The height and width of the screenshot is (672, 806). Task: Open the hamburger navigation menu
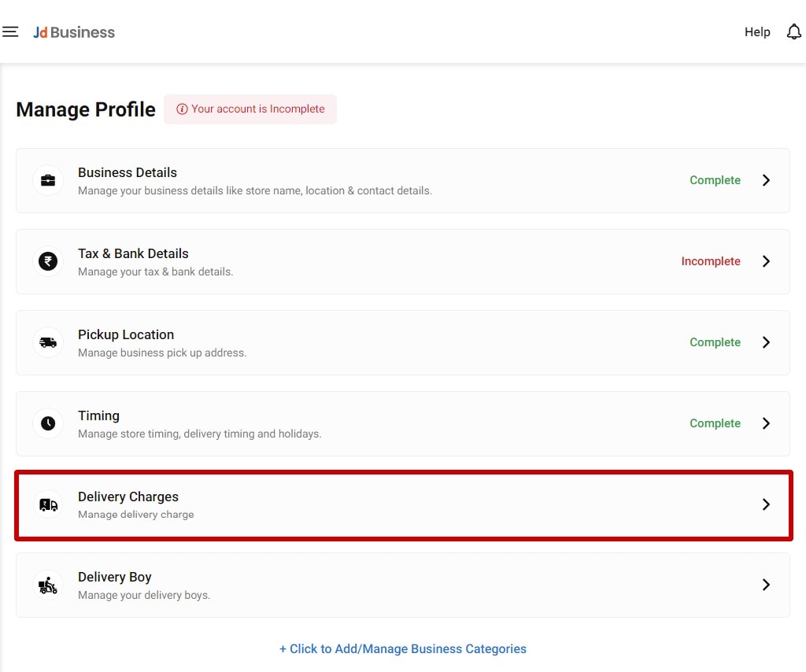click(10, 31)
